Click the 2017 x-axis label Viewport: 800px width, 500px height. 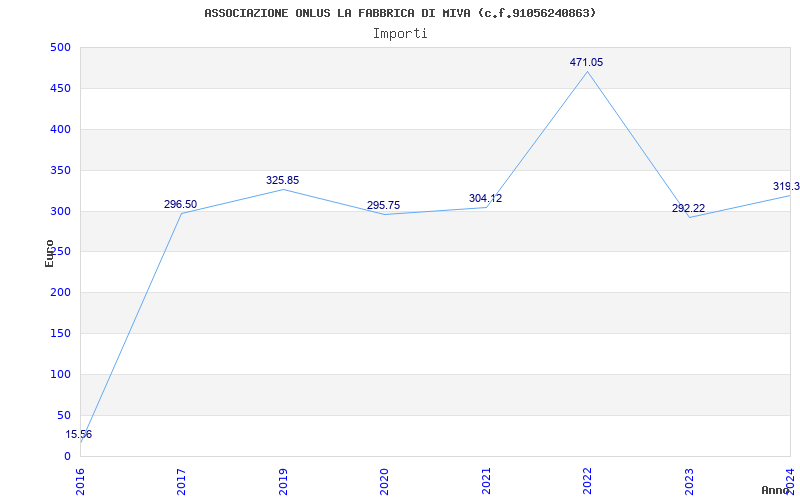[x=181, y=481]
